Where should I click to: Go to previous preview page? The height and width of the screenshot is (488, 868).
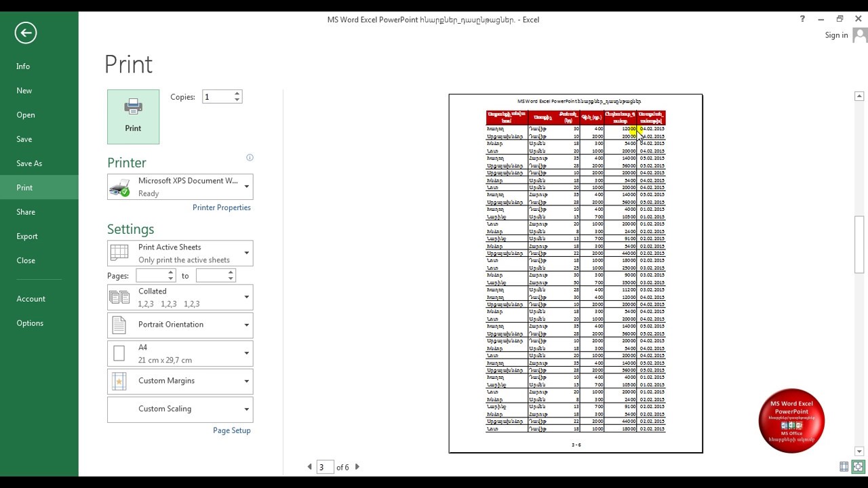[310, 467]
